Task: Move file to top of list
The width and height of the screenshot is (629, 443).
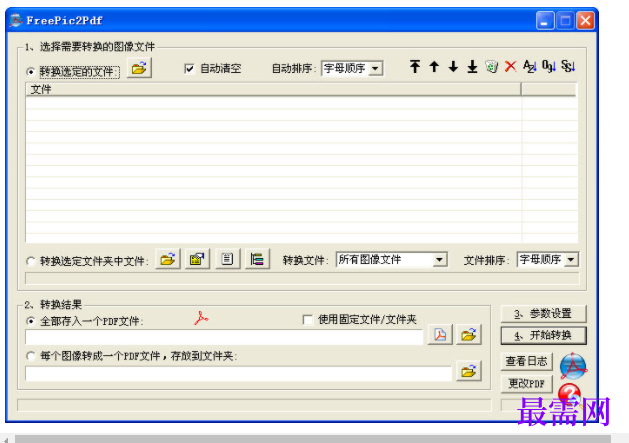Action: [x=415, y=66]
